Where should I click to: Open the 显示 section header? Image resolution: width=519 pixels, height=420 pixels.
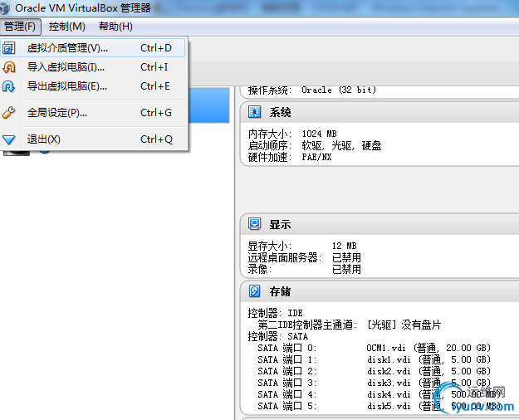pos(379,224)
